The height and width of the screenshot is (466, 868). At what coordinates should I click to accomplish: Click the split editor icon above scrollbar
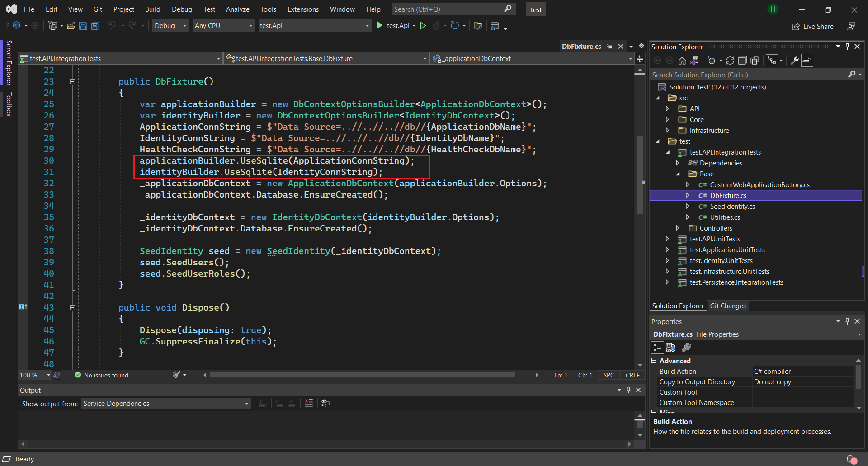[640, 59]
